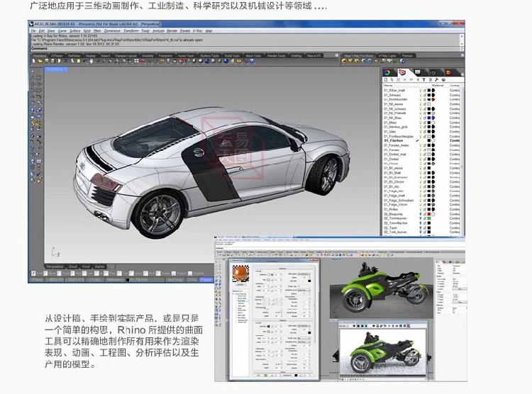Click the Layers panel tab icon

[x=403, y=72]
